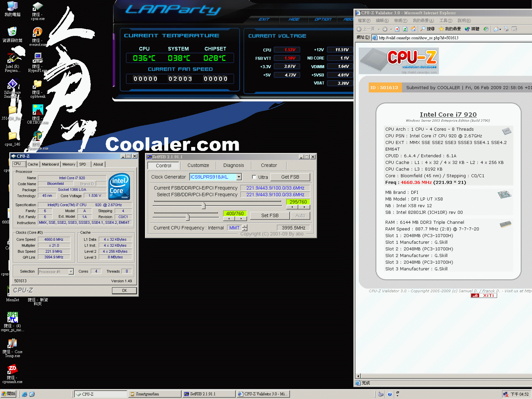
Task: Open Internet Explorer Favorites star button
Action: click(x=450, y=29)
